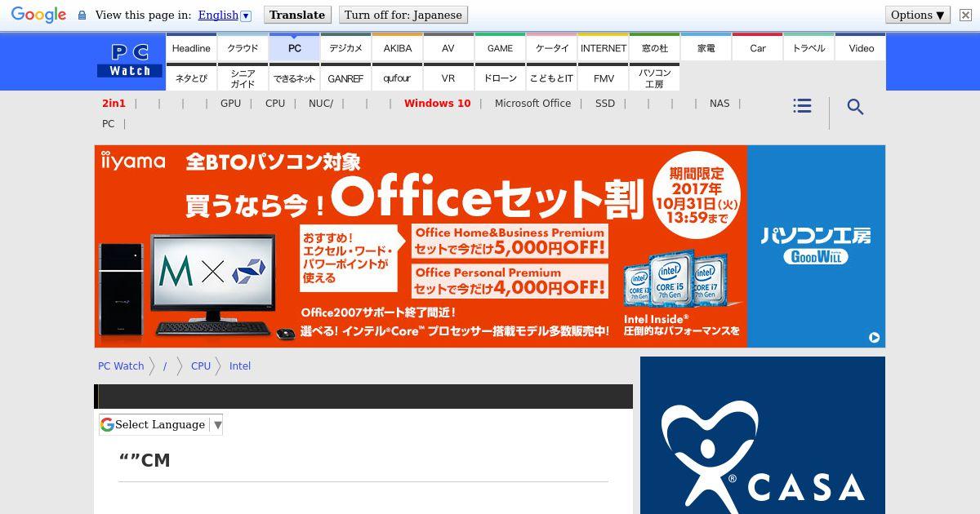Close the Google Translate bar
980x514 pixels.
click(x=965, y=15)
